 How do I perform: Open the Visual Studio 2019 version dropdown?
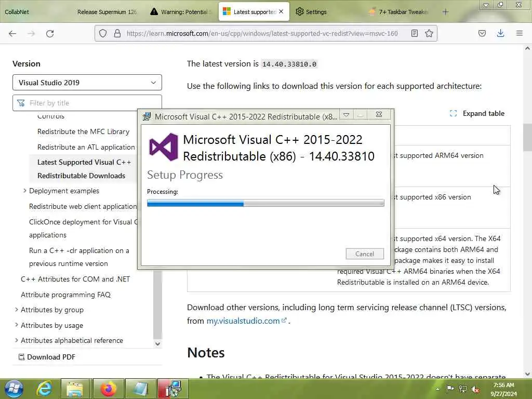tap(87, 83)
